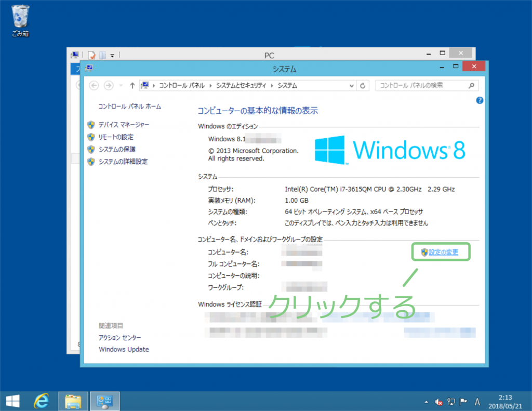Open Remote settings link
This screenshot has height=411, width=532.
coord(116,137)
